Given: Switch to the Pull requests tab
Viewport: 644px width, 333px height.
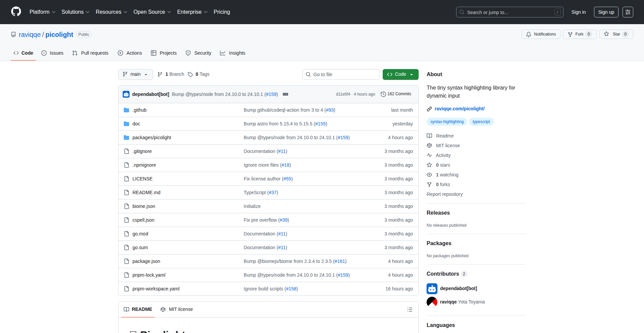Looking at the screenshot, I should click(90, 53).
